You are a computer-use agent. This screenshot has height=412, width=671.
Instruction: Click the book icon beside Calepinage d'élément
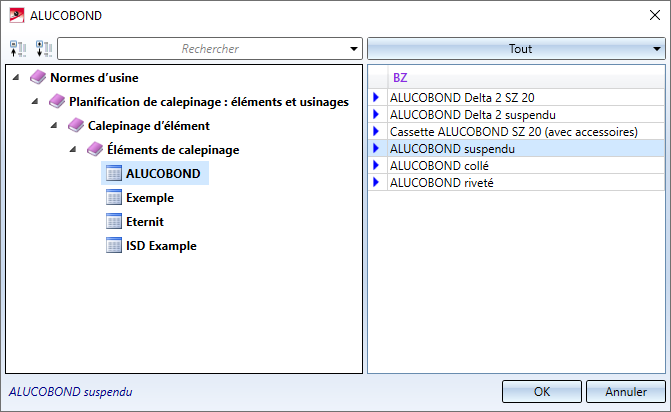click(76, 125)
